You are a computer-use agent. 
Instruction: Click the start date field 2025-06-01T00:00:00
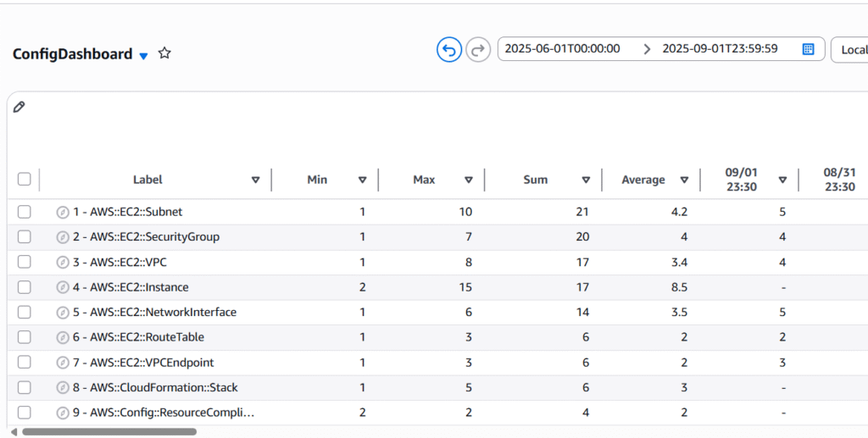pyautogui.click(x=563, y=49)
